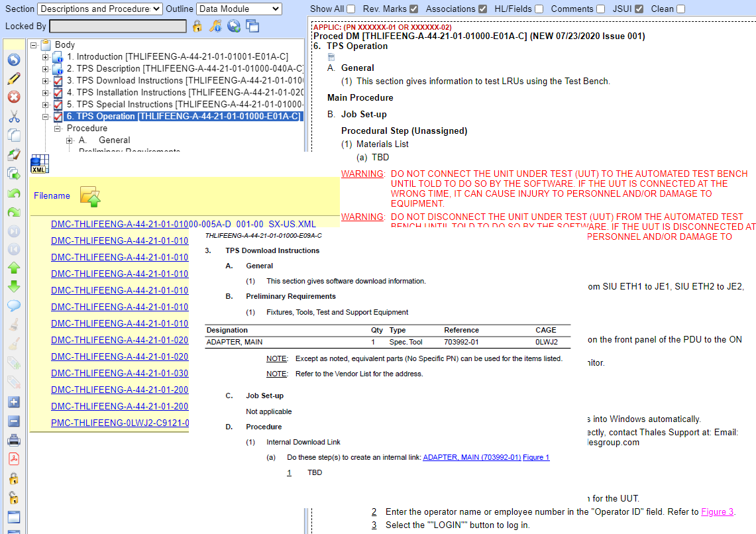Uncheck the Rev. Marks checkbox
756x534 pixels.
[413, 9]
